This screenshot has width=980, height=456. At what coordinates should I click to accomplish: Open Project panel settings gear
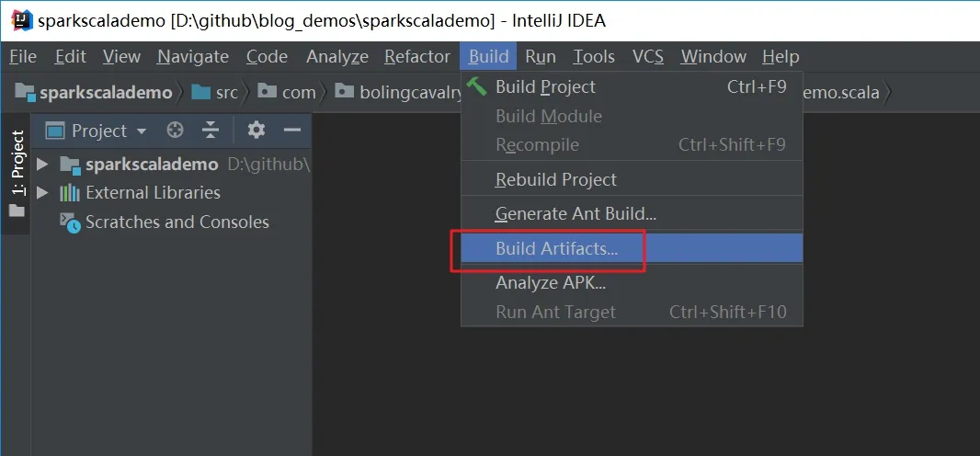tap(256, 131)
